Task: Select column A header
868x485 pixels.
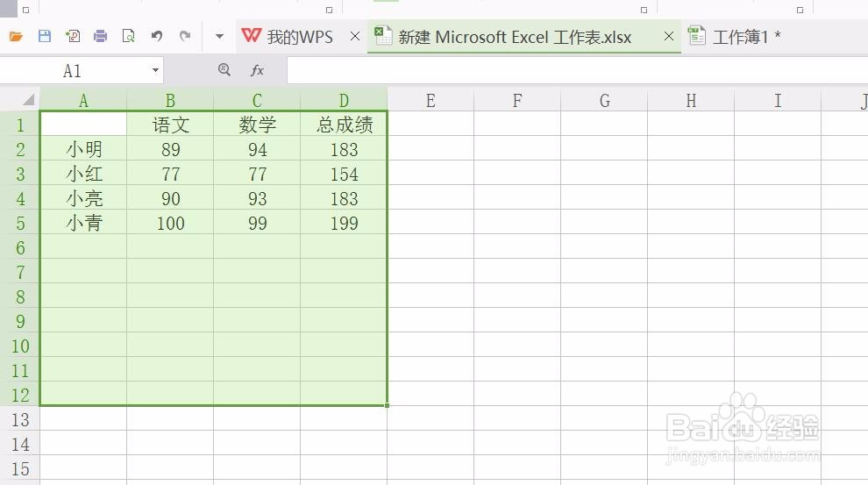Action: [83, 100]
